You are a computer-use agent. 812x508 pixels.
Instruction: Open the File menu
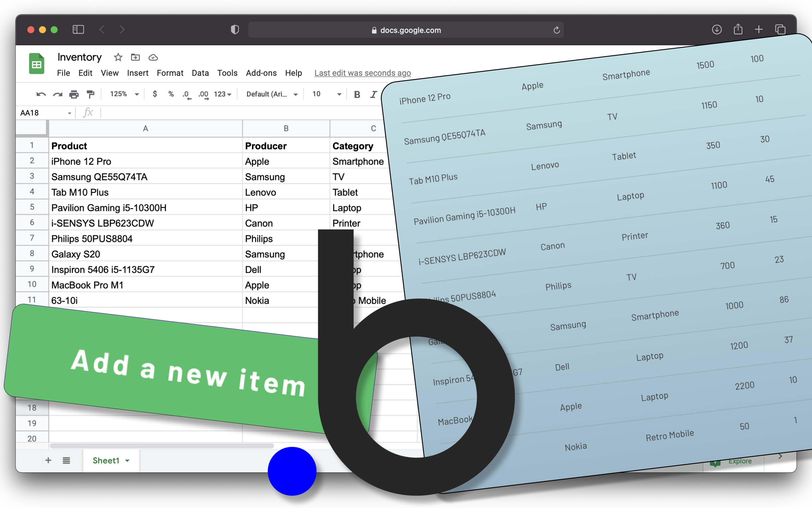(x=63, y=73)
